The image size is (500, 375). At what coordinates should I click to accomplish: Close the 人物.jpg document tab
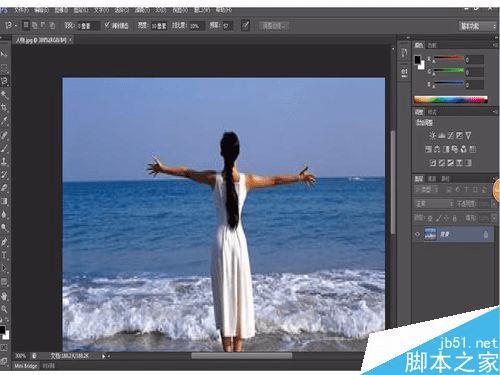pyautogui.click(x=71, y=41)
